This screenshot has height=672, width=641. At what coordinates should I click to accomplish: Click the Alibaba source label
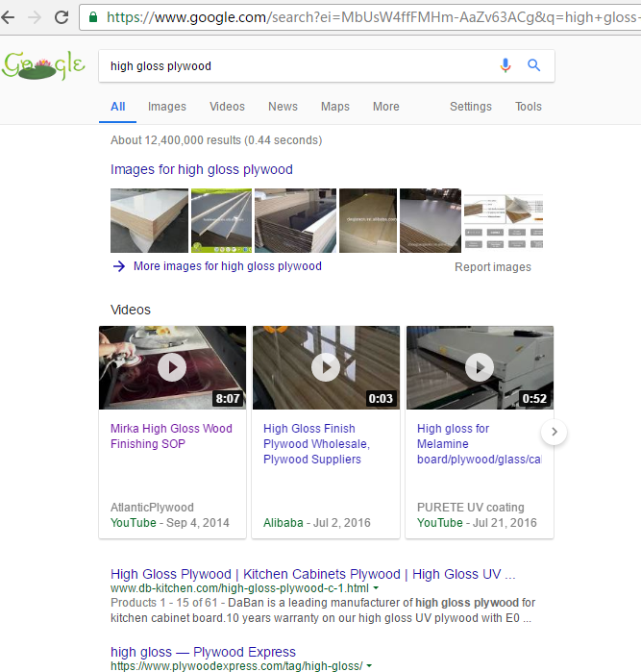pyautogui.click(x=284, y=523)
